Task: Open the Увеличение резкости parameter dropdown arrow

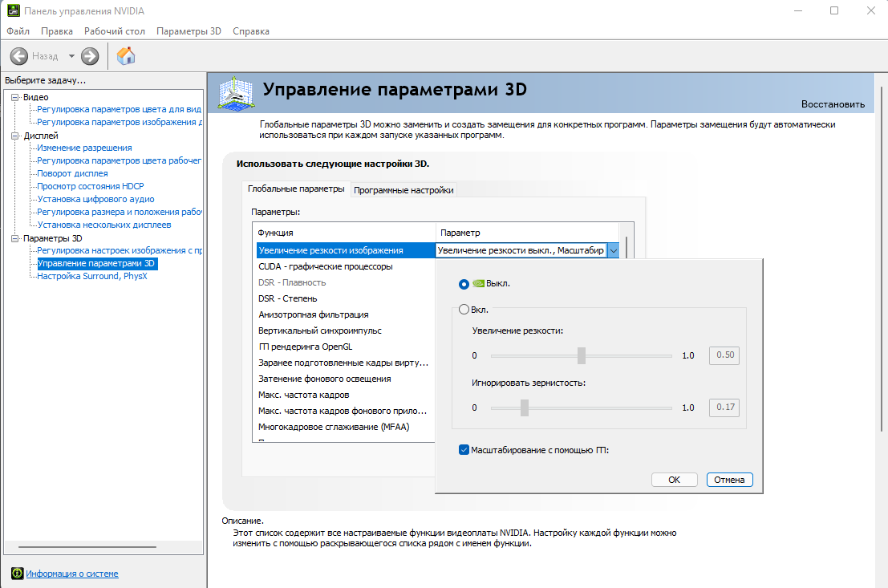Action: point(613,250)
